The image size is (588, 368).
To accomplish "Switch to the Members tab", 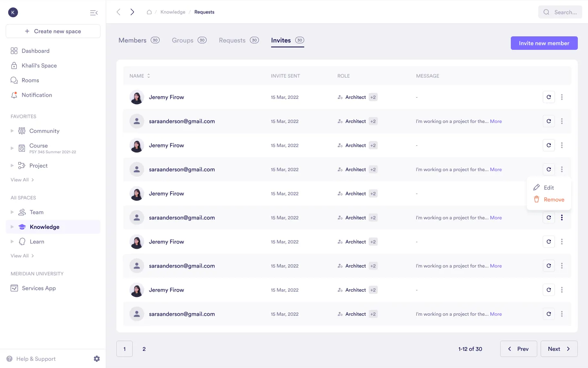I will coord(132,40).
